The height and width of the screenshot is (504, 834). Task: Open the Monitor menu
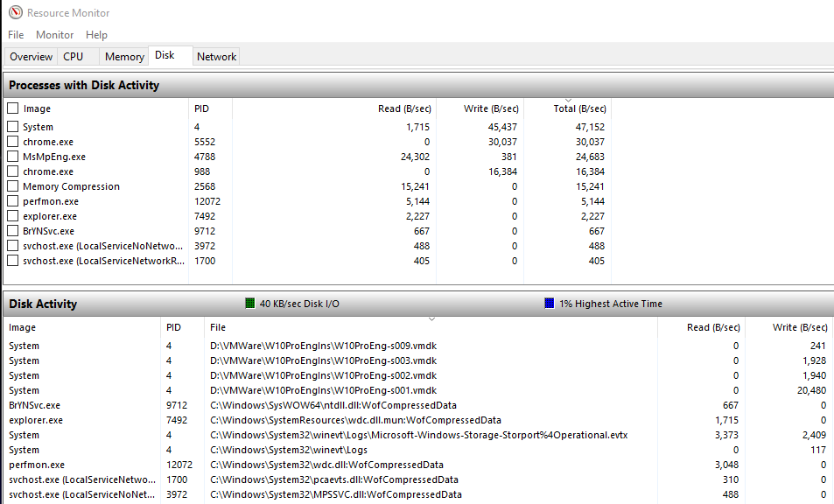pyautogui.click(x=55, y=34)
